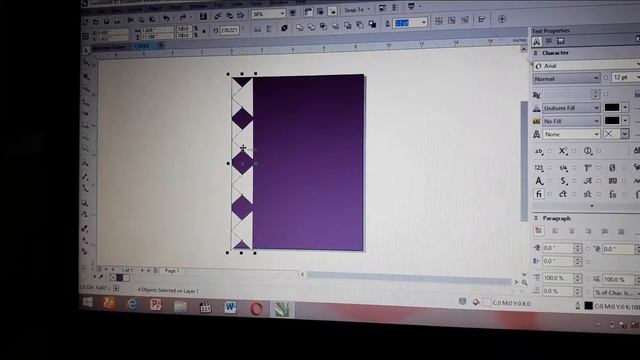
Task: Click the Save icon in standard toolbar
Action: 106,21
